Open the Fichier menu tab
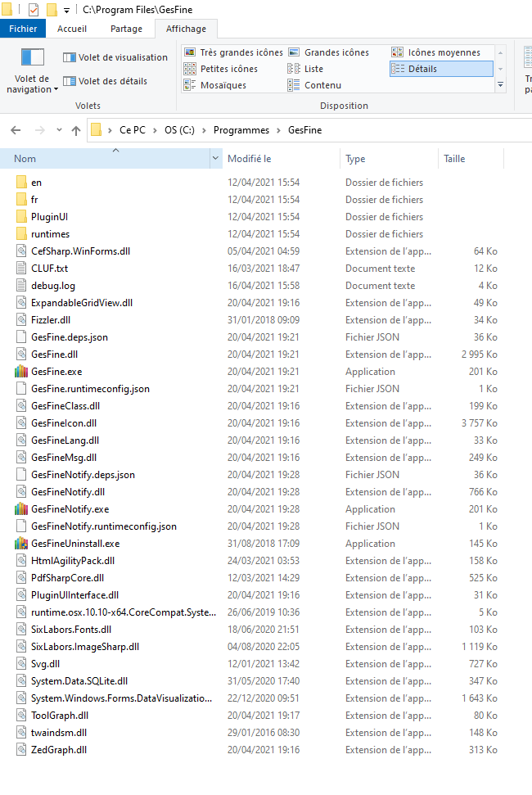This screenshot has width=532, height=795. tap(23, 29)
